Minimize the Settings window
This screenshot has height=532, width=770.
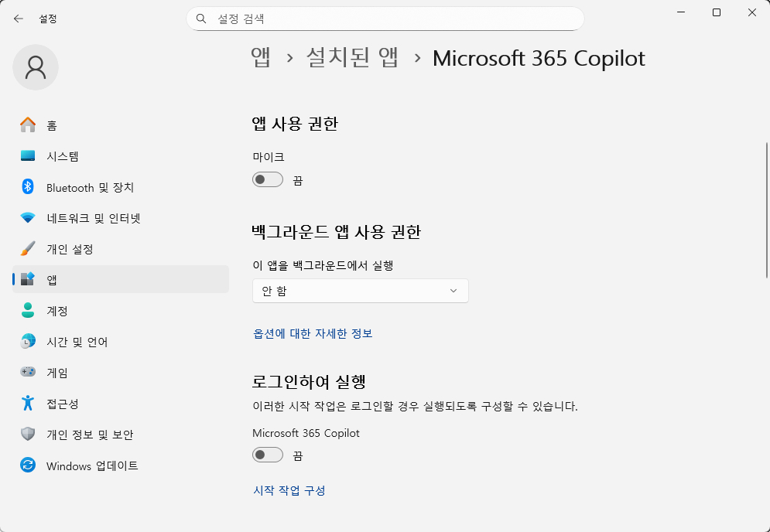[x=681, y=12]
